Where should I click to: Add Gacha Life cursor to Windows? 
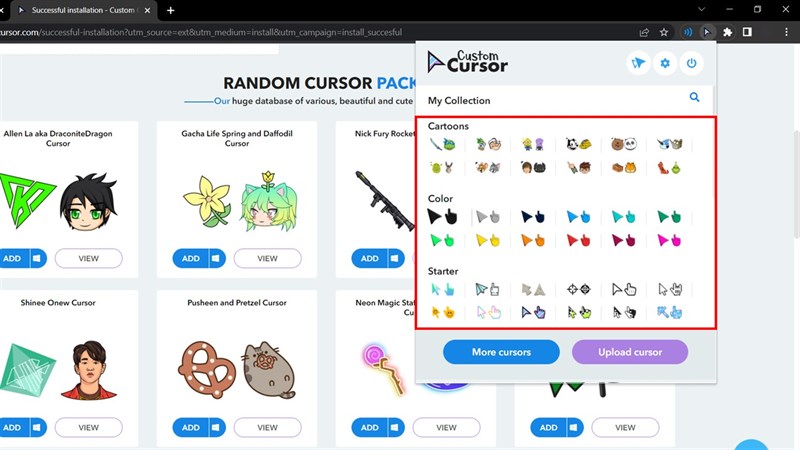216,258
